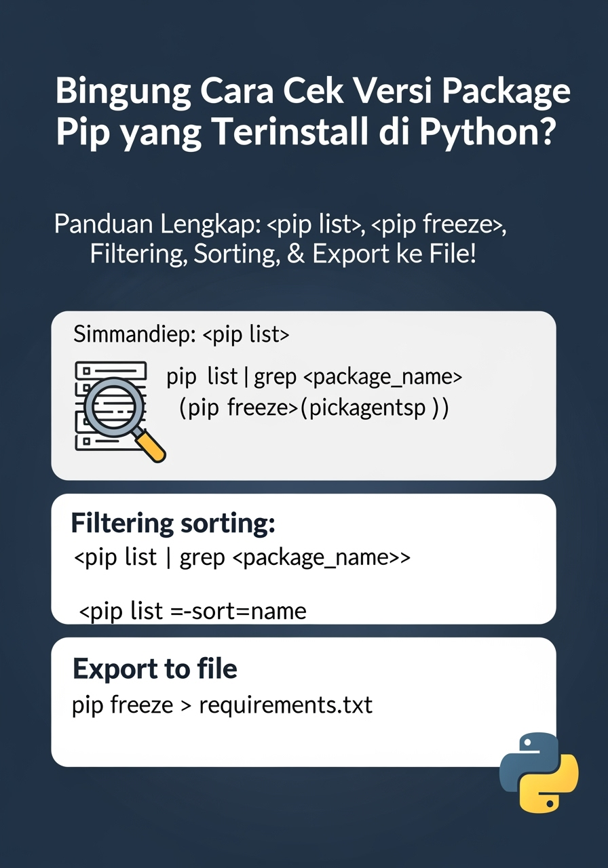Select the '<pip list =-sort=name' command
608x868 pixels.
click(x=193, y=611)
